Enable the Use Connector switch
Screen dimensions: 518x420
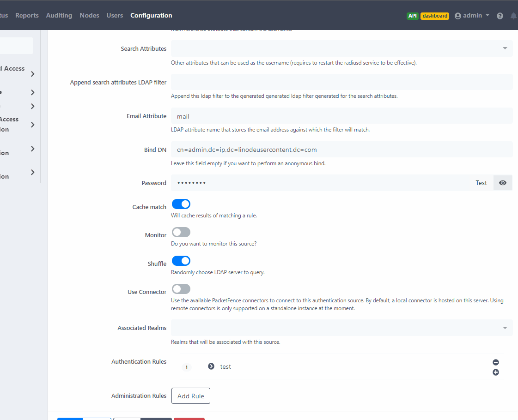tap(181, 288)
